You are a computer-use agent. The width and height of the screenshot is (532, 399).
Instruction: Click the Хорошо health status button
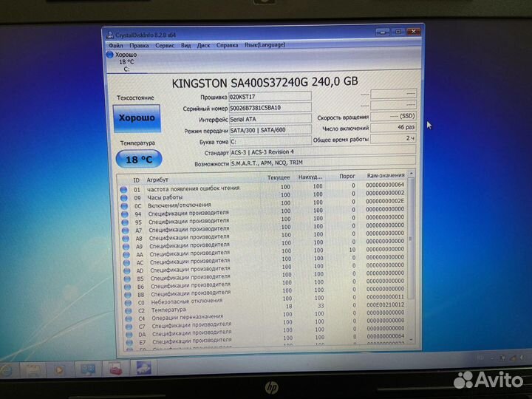point(137,118)
